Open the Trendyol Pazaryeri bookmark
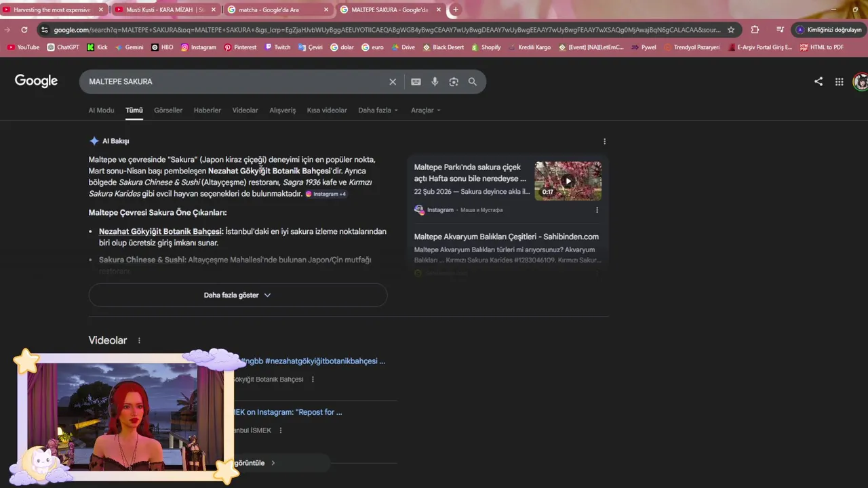The width and height of the screenshot is (868, 488). point(692,47)
